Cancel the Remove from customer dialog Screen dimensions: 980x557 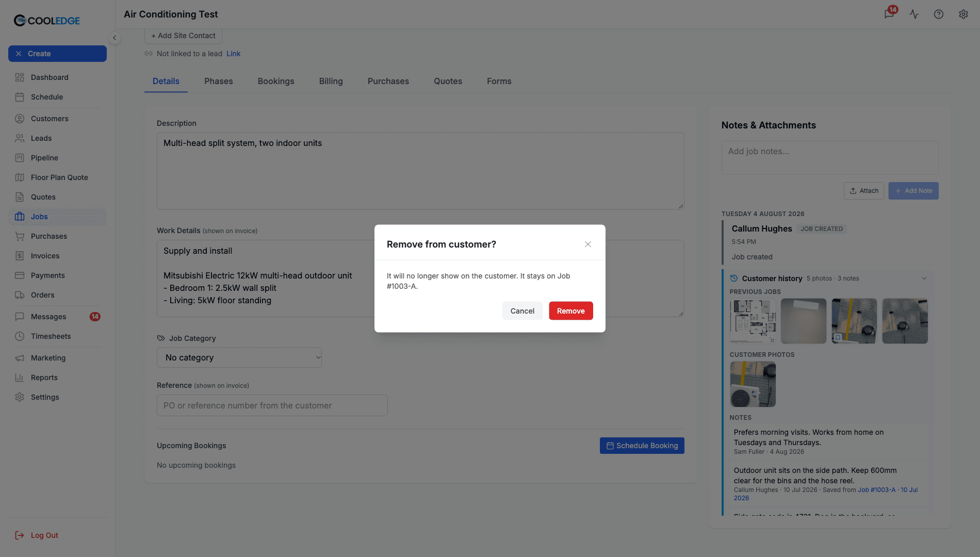click(522, 311)
